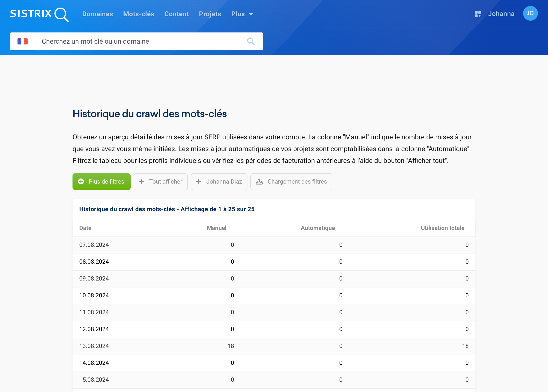Select the 07.08.2024 date cell

(94, 245)
